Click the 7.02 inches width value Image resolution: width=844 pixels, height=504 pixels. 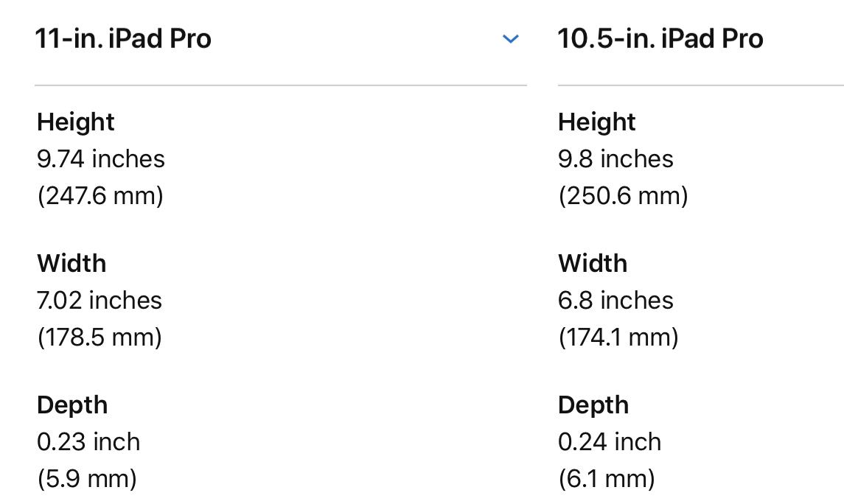click(100, 301)
